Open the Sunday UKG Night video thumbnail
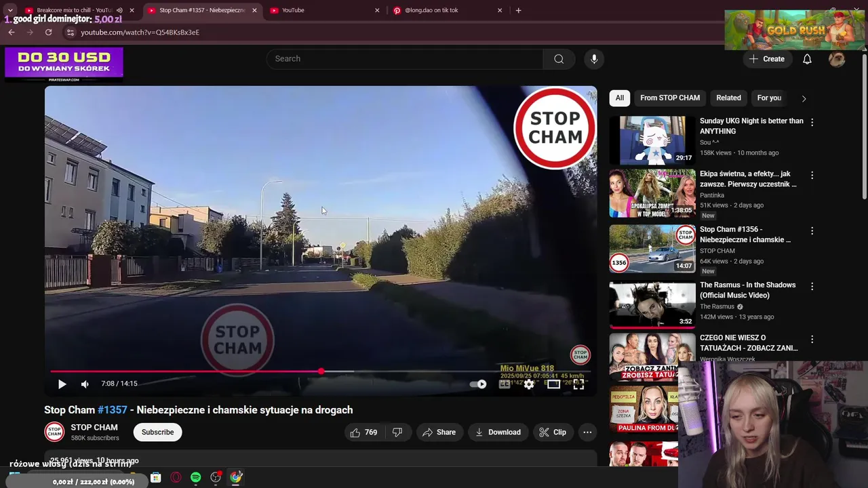 (x=652, y=140)
